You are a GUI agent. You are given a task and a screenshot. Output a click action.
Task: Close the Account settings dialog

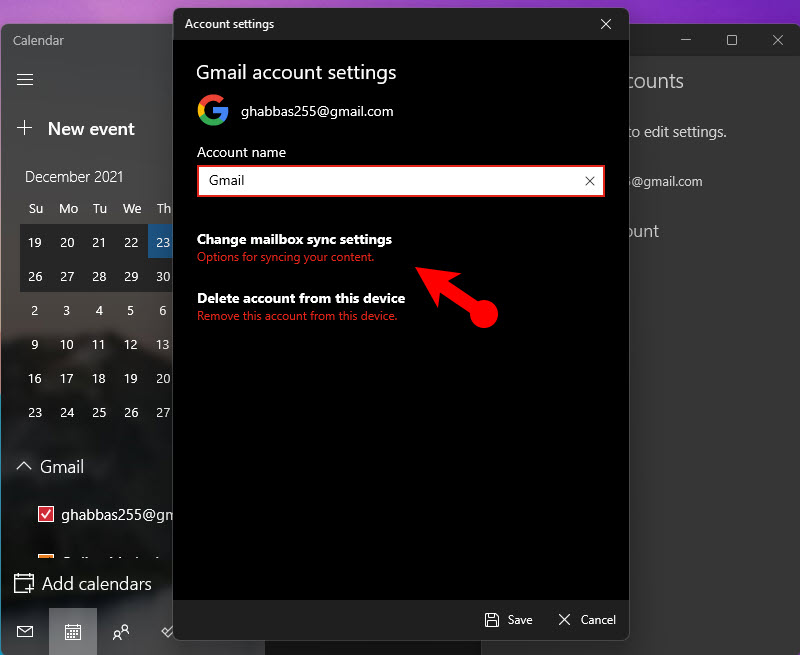coord(606,24)
